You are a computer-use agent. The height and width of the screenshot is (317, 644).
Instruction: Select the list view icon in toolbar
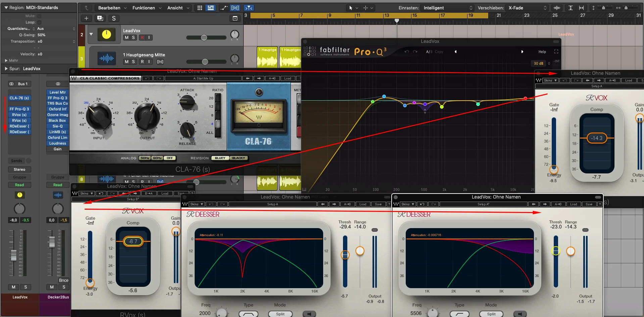click(211, 8)
